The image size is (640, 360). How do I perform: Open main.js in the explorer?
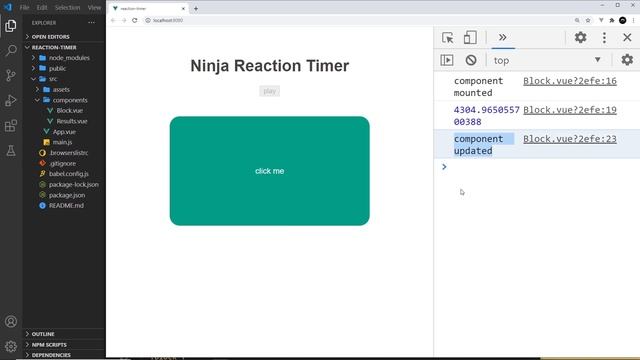click(x=62, y=142)
